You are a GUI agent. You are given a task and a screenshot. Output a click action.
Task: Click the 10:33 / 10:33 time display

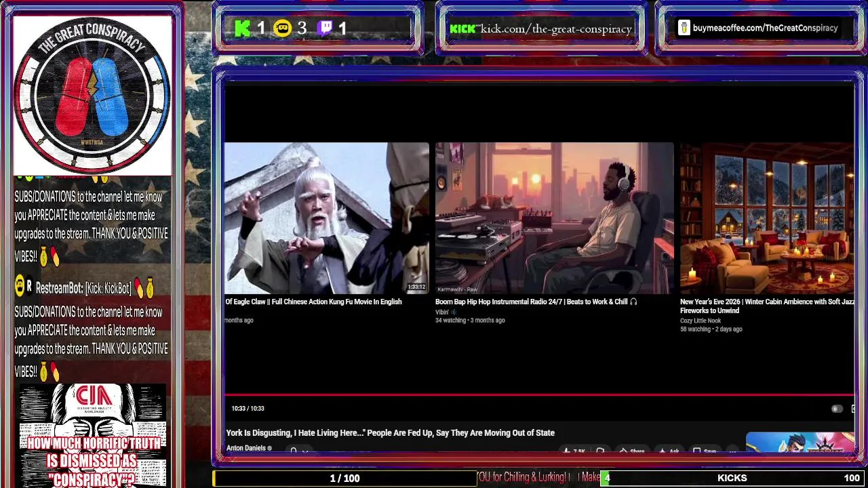point(248,409)
